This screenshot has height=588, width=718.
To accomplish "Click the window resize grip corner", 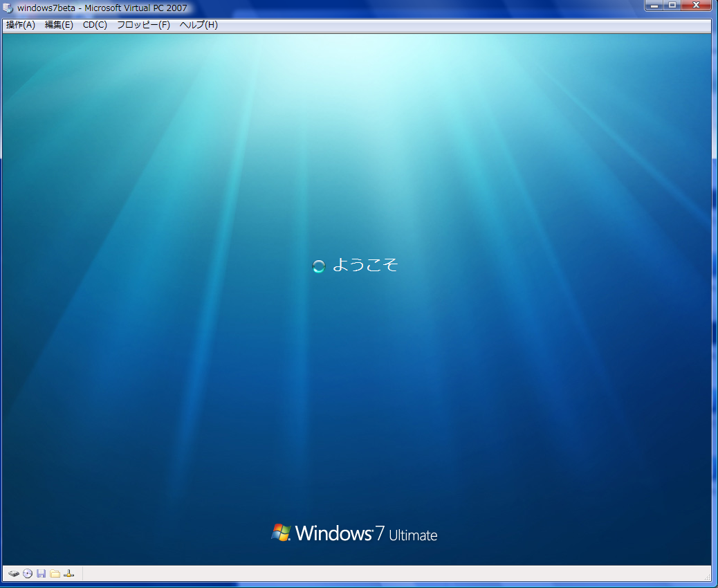I will pyautogui.click(x=707, y=578).
